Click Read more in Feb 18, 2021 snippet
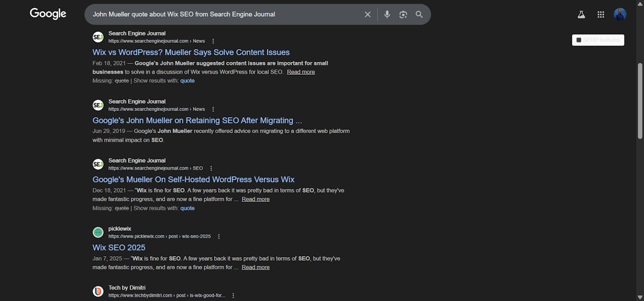The width and height of the screenshot is (644, 301). pos(301,72)
